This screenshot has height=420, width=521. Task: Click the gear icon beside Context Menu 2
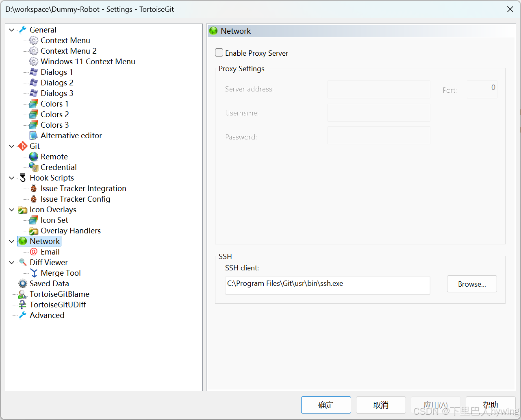pos(34,51)
